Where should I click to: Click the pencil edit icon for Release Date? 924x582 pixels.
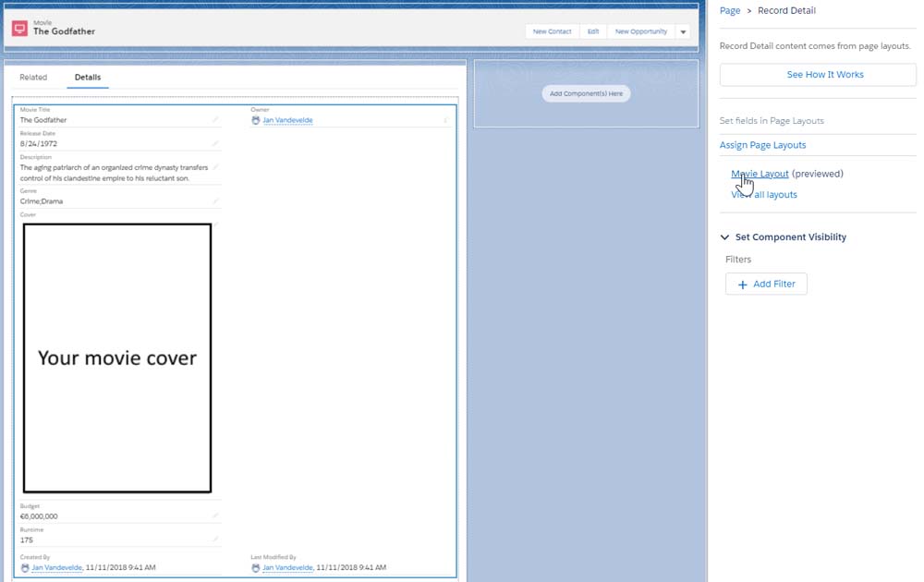coord(215,143)
